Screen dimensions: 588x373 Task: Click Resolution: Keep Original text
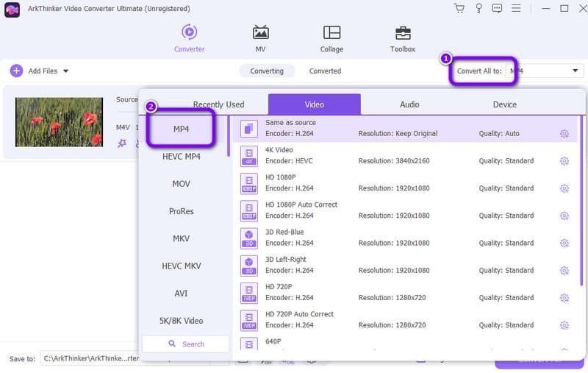click(398, 134)
